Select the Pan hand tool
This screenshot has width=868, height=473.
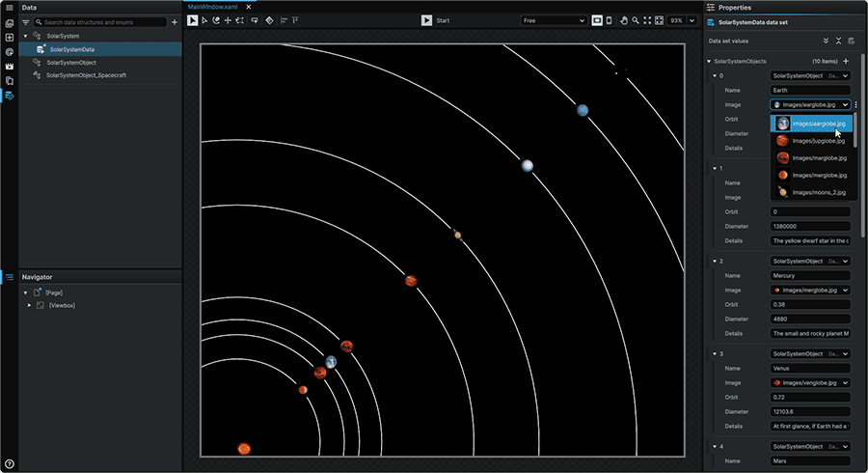(624, 20)
